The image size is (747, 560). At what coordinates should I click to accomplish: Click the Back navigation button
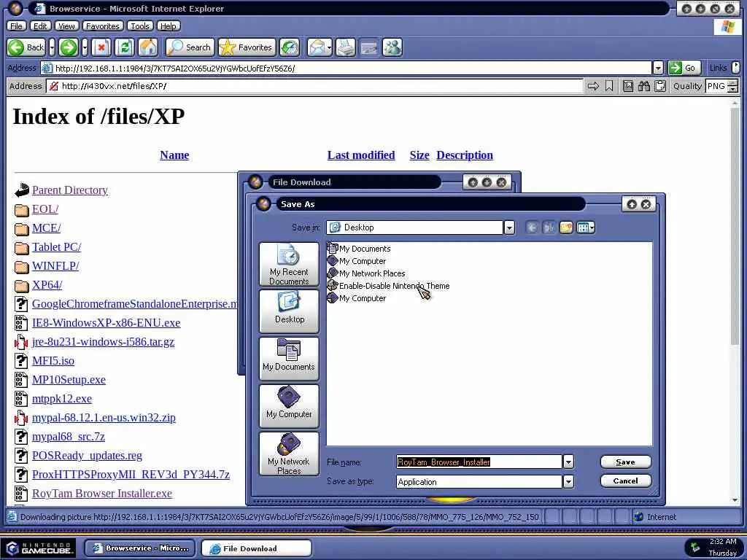[26, 47]
